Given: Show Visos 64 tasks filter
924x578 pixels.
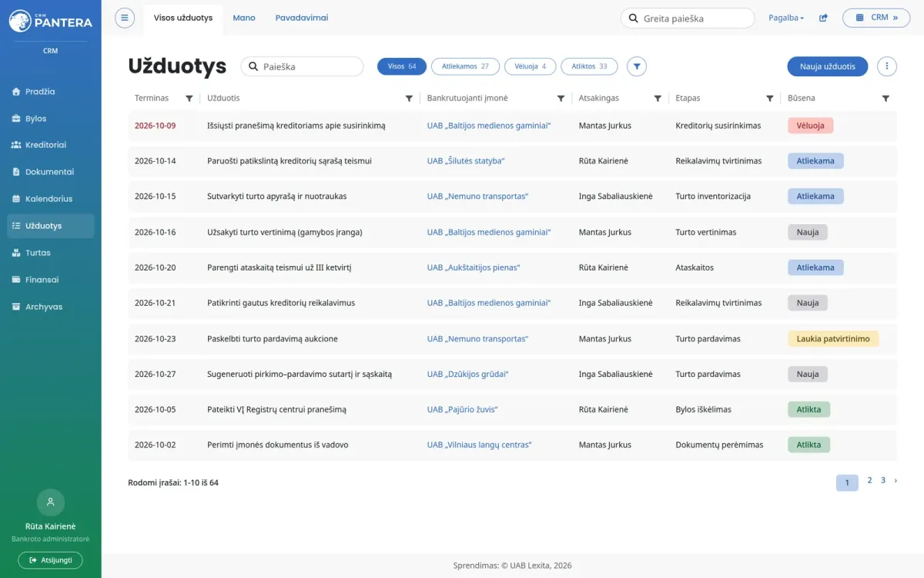Looking at the screenshot, I should pos(402,66).
